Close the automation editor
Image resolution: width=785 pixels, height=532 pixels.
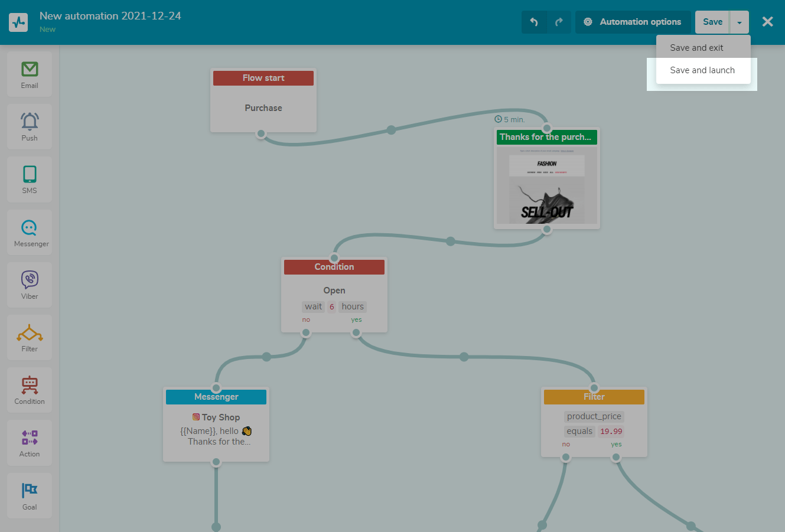click(x=767, y=22)
